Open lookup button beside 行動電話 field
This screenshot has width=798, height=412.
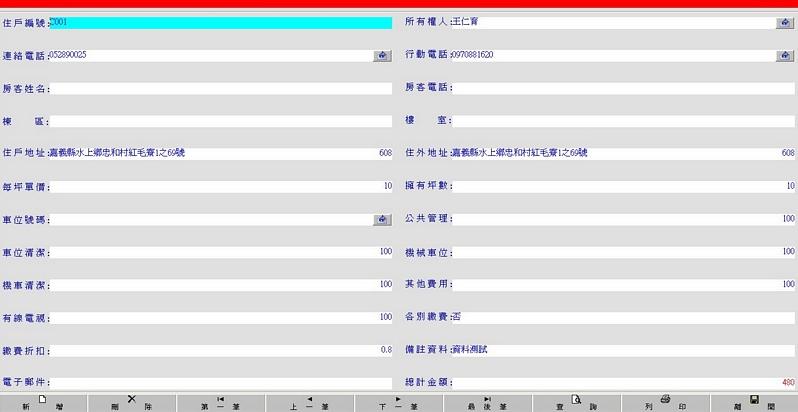(x=785, y=55)
